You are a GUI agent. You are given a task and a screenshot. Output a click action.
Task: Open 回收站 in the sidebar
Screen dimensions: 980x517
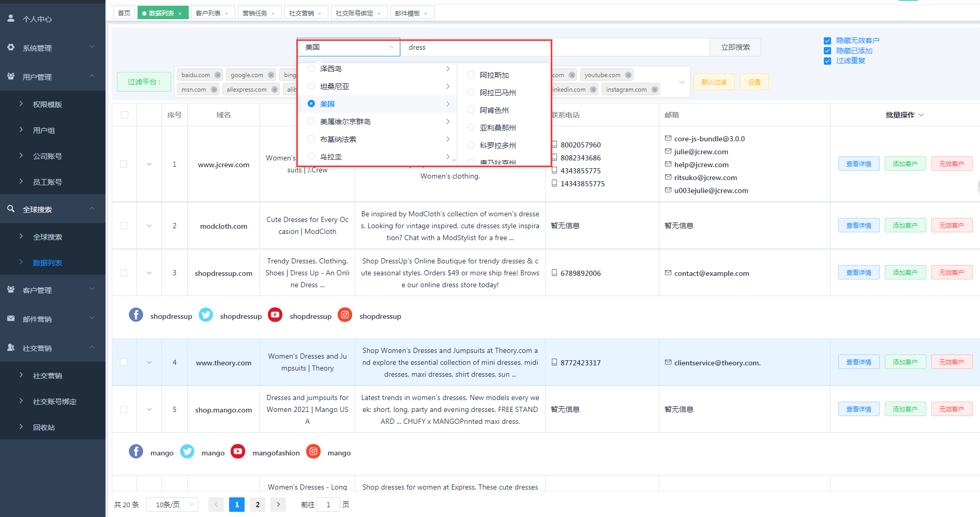pyautogui.click(x=44, y=427)
